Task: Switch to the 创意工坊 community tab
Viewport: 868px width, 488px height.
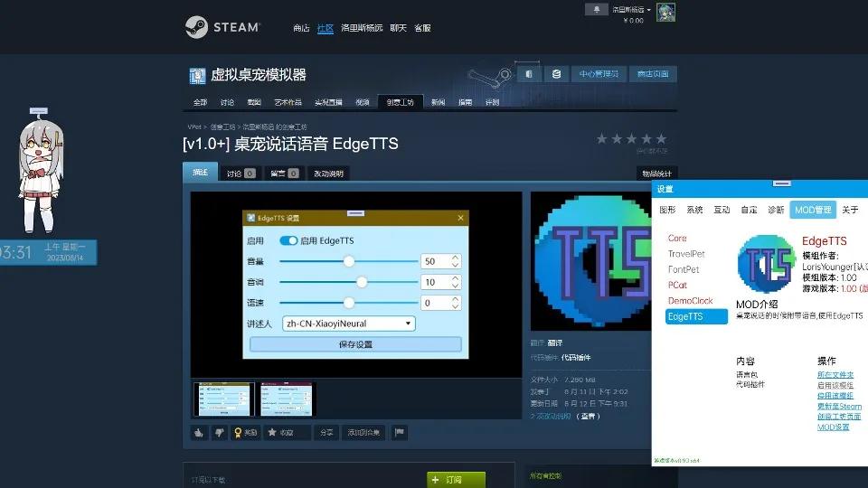Action: 401,102
